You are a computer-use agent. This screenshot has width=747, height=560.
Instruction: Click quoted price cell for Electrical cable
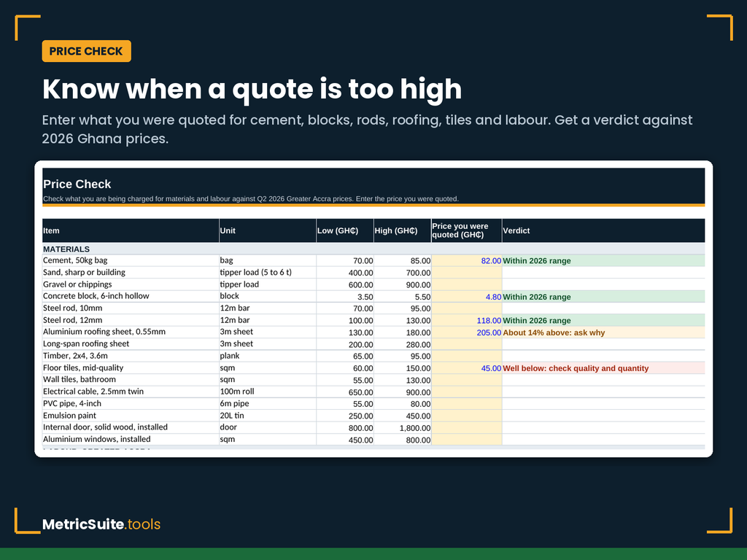466,392
